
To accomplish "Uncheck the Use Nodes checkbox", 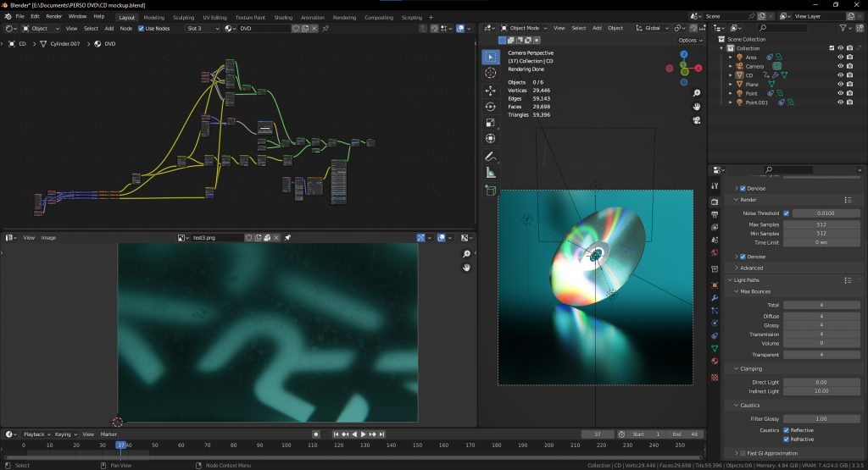I will click(142, 28).
